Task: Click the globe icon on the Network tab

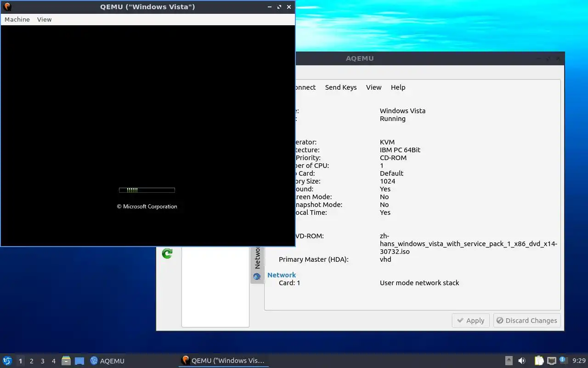Action: [x=257, y=276]
